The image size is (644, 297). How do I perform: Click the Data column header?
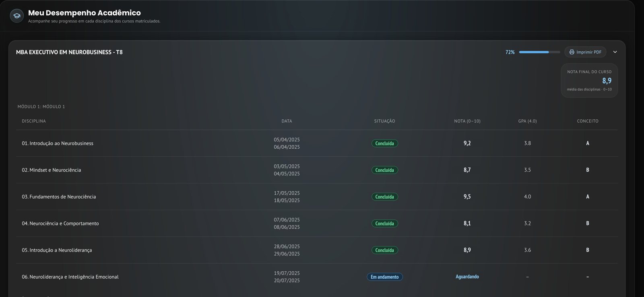pyautogui.click(x=287, y=121)
